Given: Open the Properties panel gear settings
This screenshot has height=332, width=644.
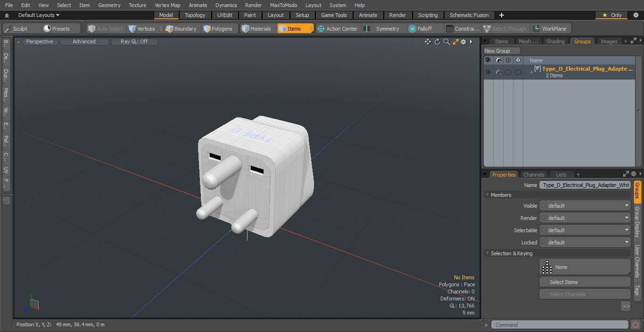Looking at the screenshot, I should (634, 174).
